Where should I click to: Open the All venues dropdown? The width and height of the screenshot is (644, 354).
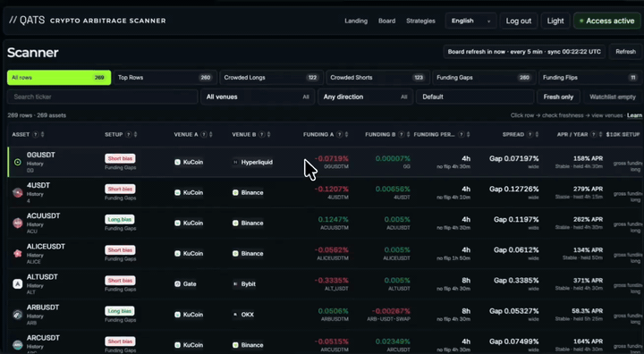258,97
